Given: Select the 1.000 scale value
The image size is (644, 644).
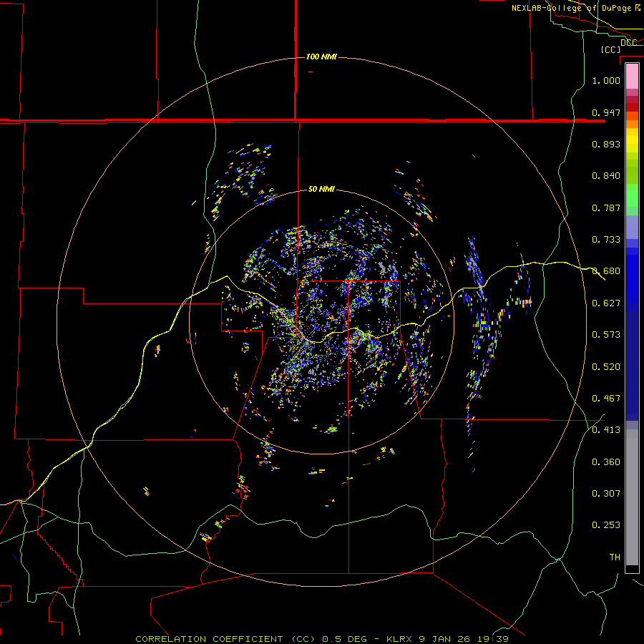Looking at the screenshot, I should click(606, 80).
